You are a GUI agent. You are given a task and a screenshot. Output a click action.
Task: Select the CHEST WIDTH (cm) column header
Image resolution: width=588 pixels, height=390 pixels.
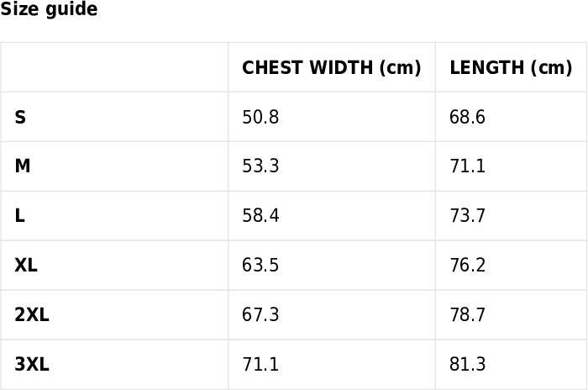(331, 68)
